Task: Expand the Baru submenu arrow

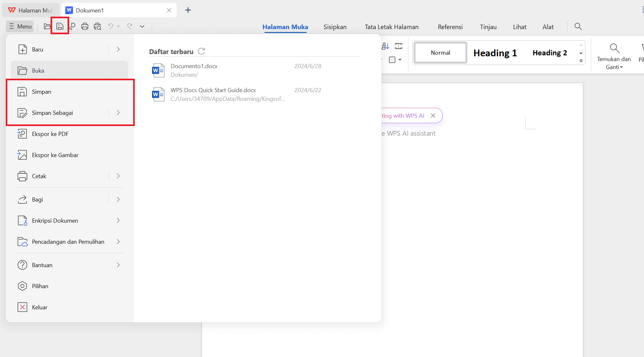Action: coord(118,49)
